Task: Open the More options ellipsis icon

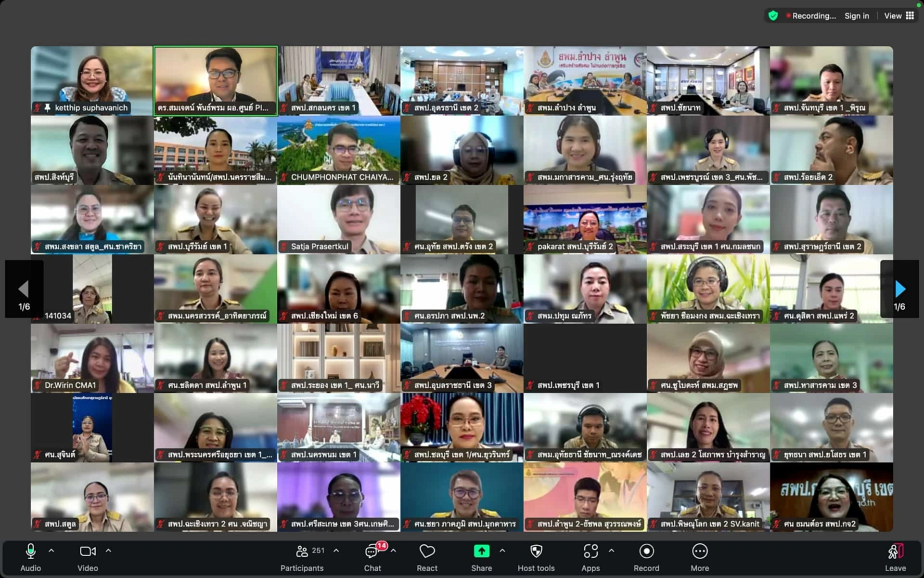Action: [700, 552]
